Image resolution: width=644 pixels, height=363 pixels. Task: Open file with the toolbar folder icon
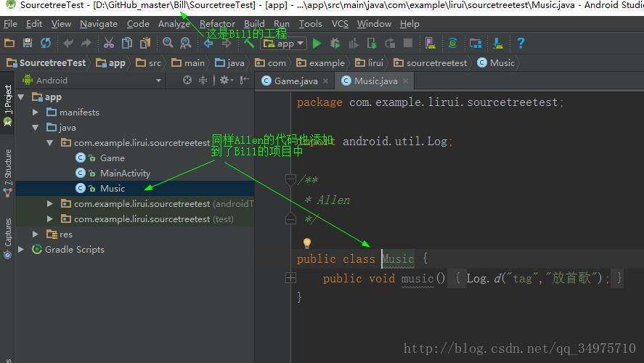coord(9,43)
